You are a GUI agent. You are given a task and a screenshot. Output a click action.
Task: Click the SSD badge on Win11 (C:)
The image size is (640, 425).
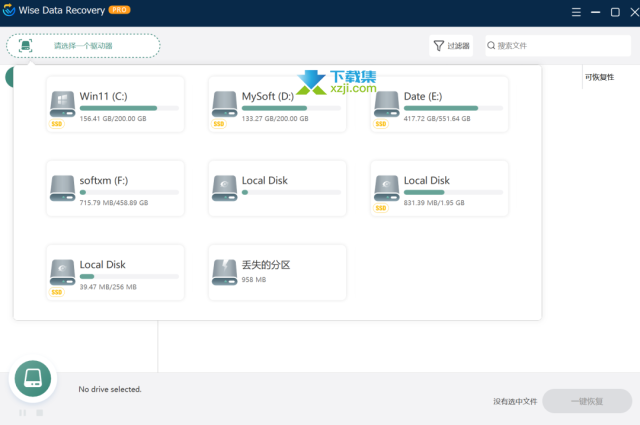pos(57,124)
